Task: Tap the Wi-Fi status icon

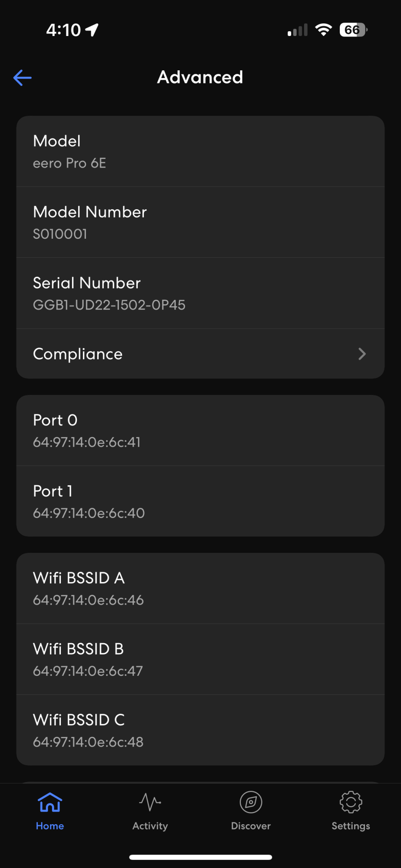Action: pyautogui.click(x=323, y=30)
